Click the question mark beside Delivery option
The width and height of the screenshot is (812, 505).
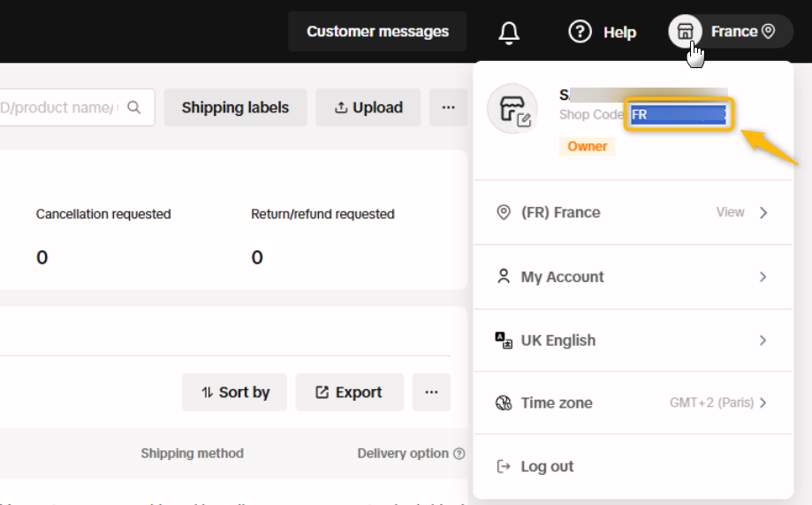tap(459, 454)
